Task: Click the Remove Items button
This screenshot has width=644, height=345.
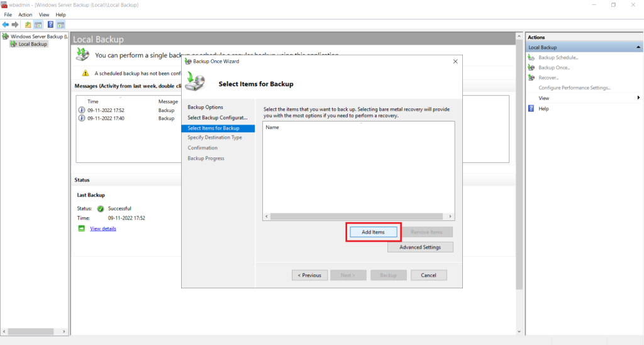Action: [x=426, y=232]
